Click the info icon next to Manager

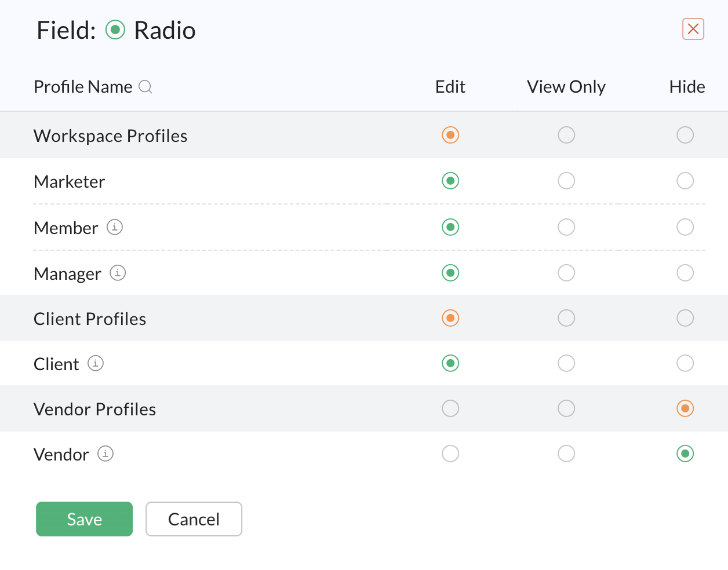pyautogui.click(x=118, y=272)
